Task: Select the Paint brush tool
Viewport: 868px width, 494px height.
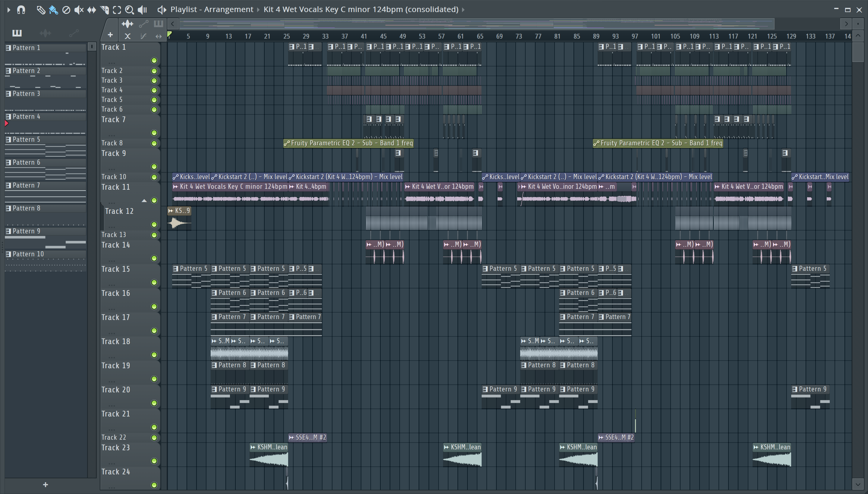Action: [53, 10]
